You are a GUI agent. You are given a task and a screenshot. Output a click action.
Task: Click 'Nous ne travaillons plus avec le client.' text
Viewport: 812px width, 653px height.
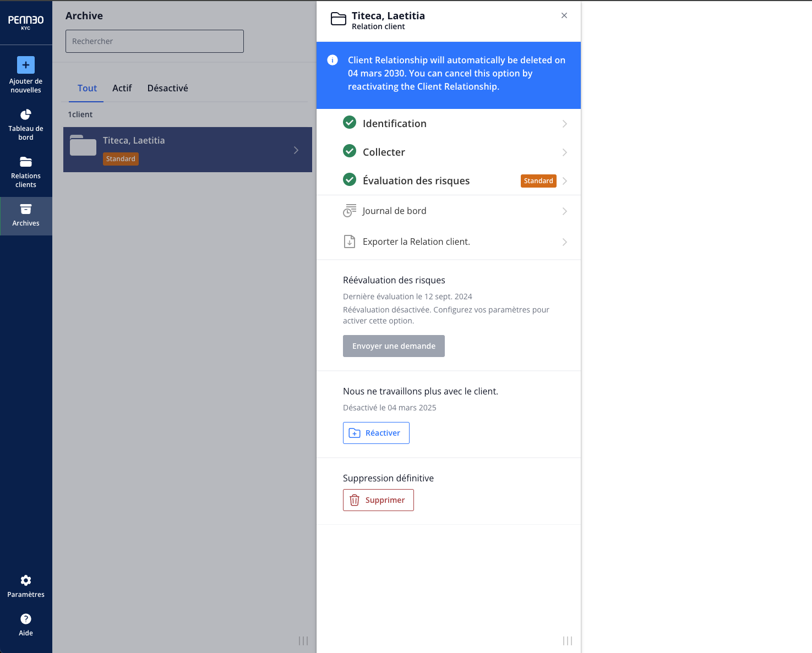tap(421, 391)
